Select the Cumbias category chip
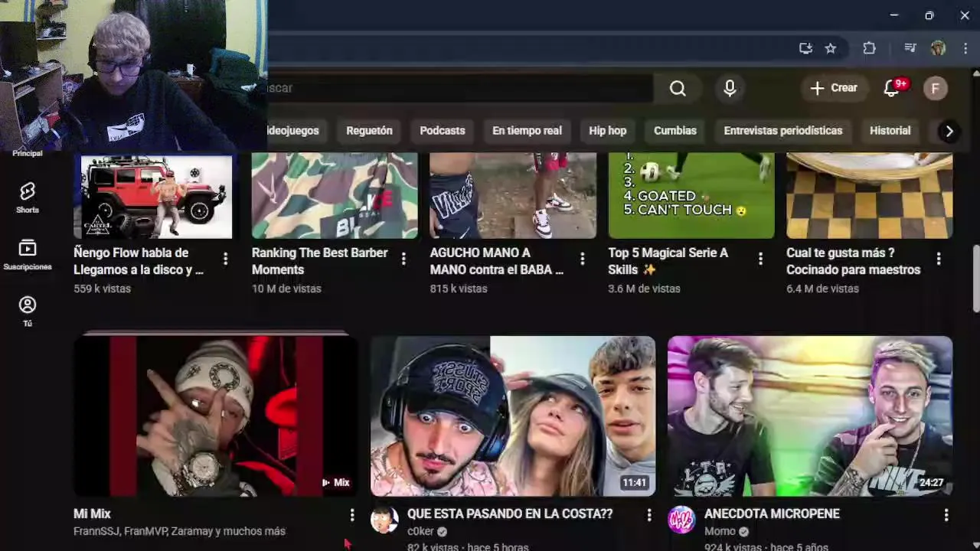Image resolution: width=980 pixels, height=551 pixels. point(675,131)
